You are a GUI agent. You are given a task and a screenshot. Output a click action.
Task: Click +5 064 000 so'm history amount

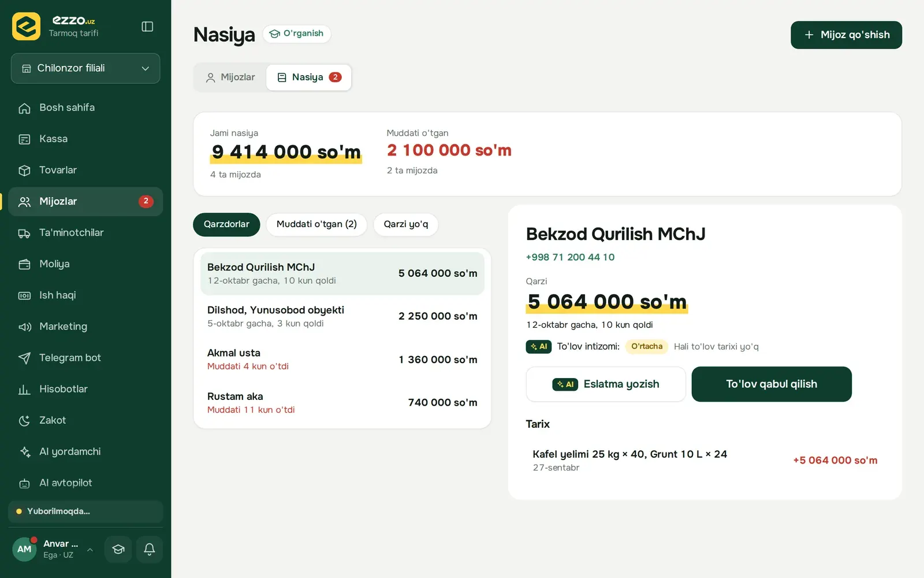pyautogui.click(x=835, y=461)
